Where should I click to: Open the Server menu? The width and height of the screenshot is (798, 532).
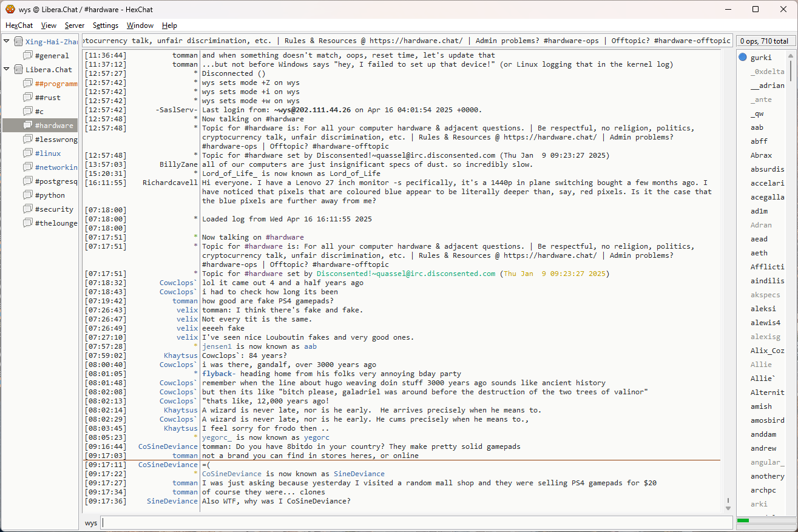click(x=75, y=25)
